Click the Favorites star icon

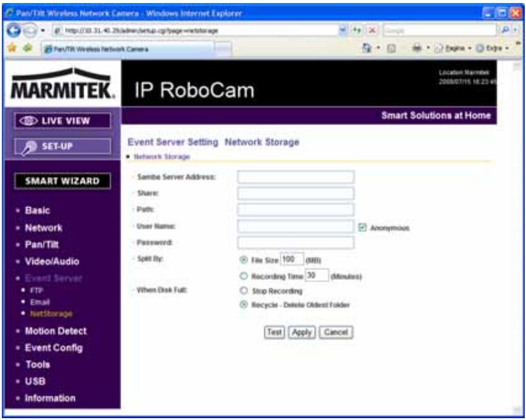coord(12,49)
